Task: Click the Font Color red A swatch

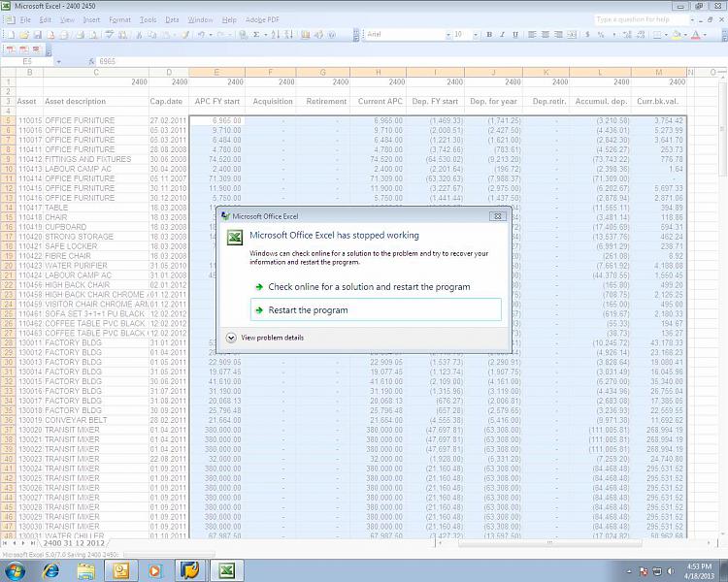Action: click(696, 35)
